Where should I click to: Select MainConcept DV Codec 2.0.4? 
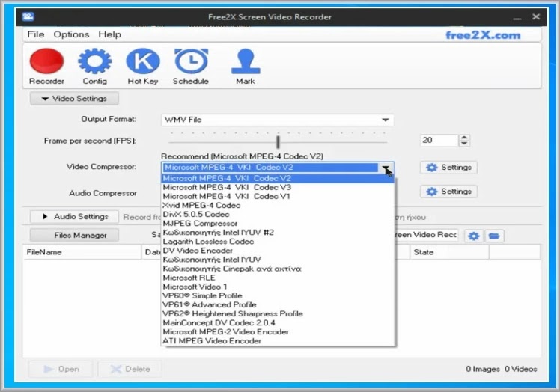278,322
